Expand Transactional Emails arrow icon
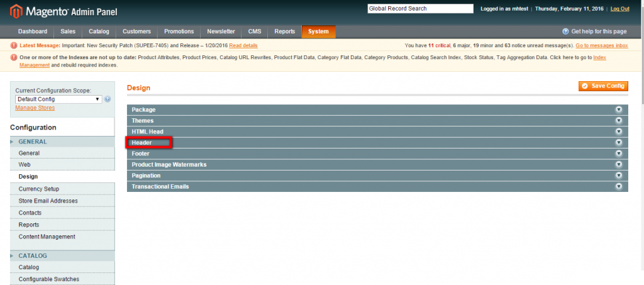Screen dimensions: 644x285 coord(619,186)
